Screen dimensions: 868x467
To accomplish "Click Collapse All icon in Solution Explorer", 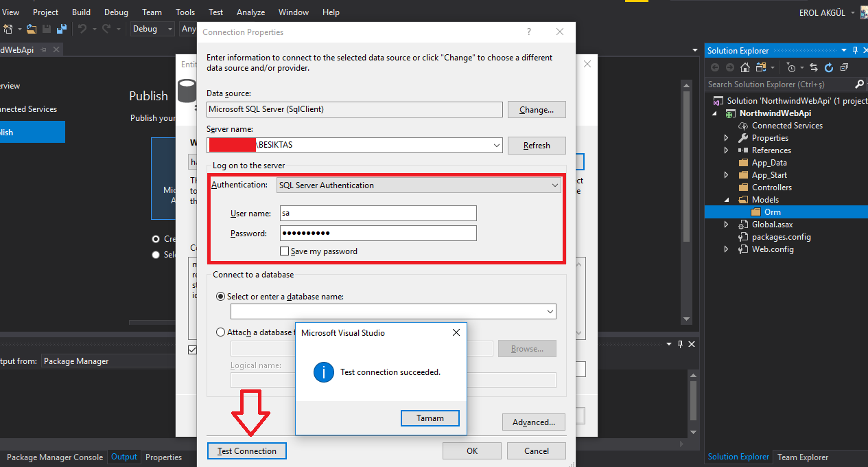I will click(x=844, y=67).
